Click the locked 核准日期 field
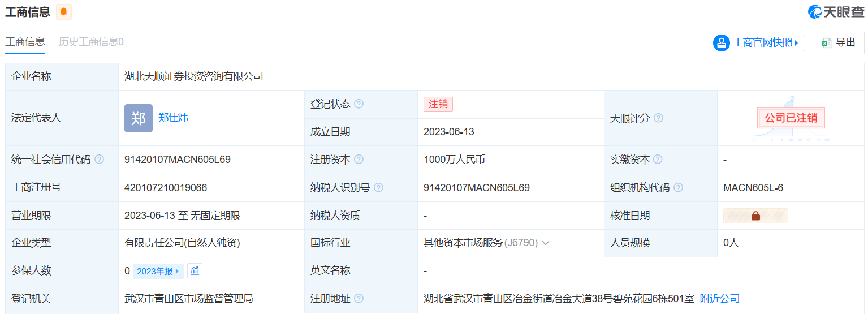 pyautogui.click(x=755, y=216)
